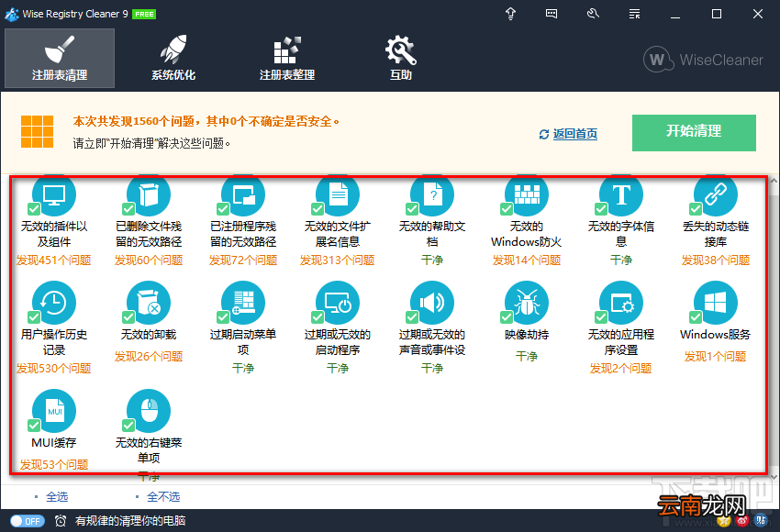Click the 有规律的清理你的电脑 label
Screen dimensions: 780x532
pyautogui.click(x=130, y=521)
